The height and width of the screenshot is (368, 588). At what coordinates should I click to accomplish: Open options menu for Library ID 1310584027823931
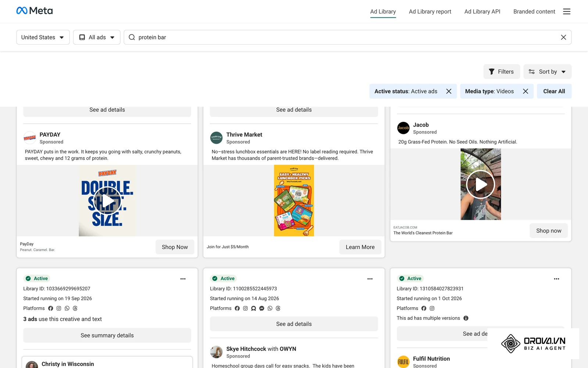coord(557,279)
